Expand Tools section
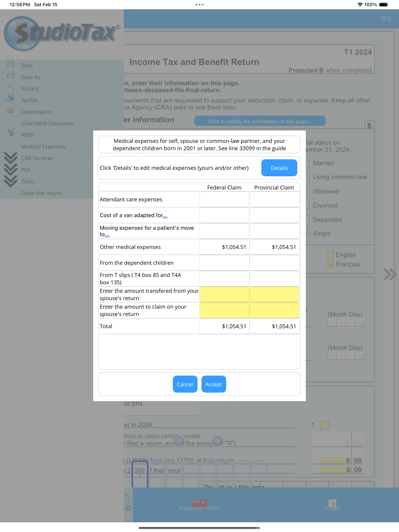 point(11,181)
